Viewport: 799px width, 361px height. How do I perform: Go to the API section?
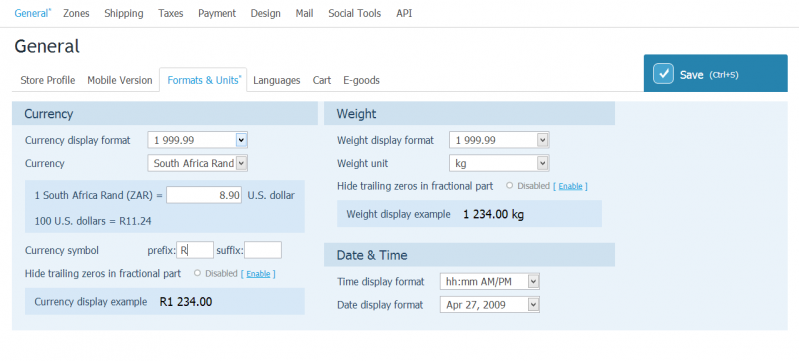404,13
